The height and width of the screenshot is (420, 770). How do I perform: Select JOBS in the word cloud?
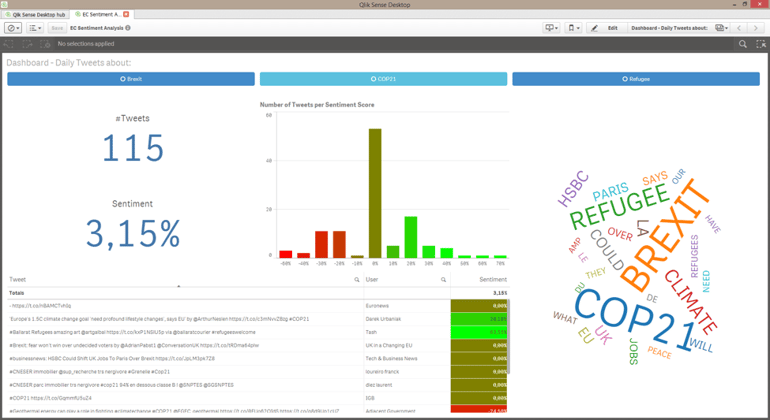633,351
